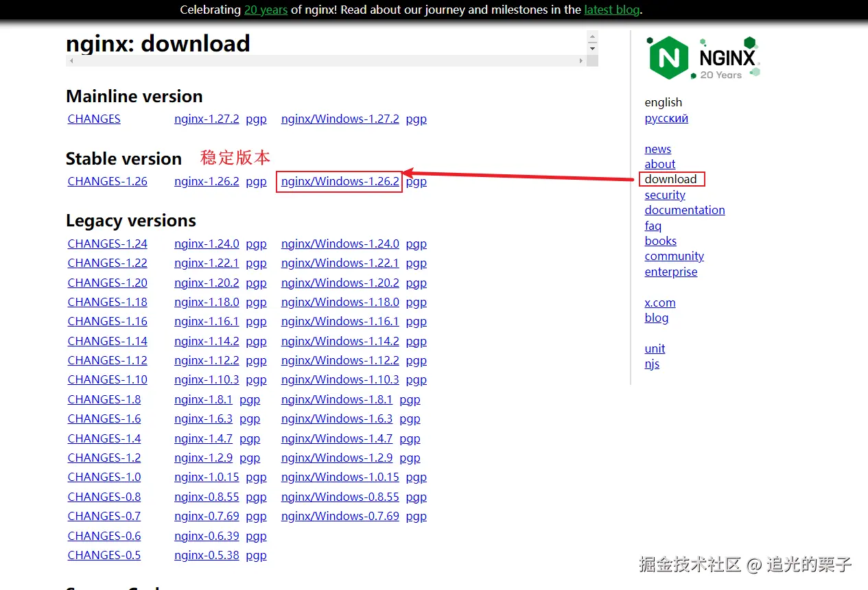Click the up arrow of the title scrollbar

click(592, 37)
